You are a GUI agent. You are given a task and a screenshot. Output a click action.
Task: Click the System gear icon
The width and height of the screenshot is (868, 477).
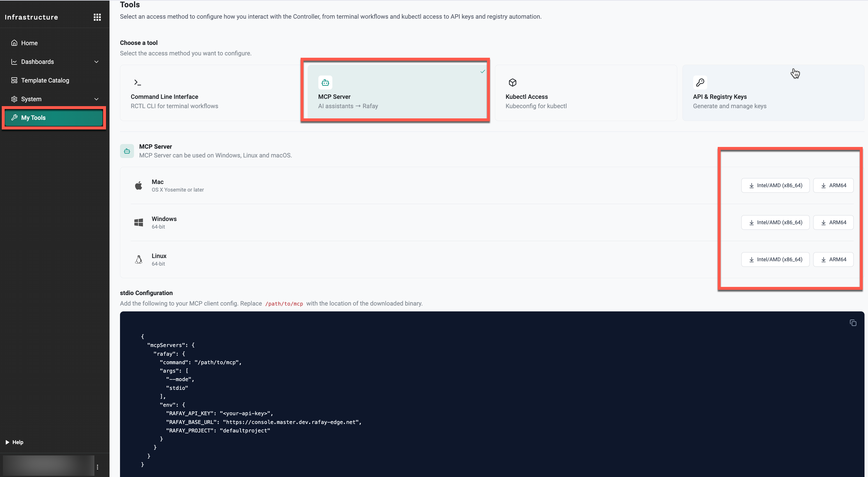coord(14,99)
